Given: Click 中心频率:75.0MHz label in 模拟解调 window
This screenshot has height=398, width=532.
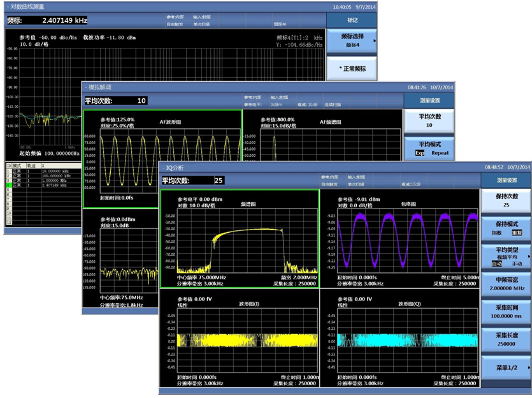Looking at the screenshot, I should pyautogui.click(x=122, y=298).
